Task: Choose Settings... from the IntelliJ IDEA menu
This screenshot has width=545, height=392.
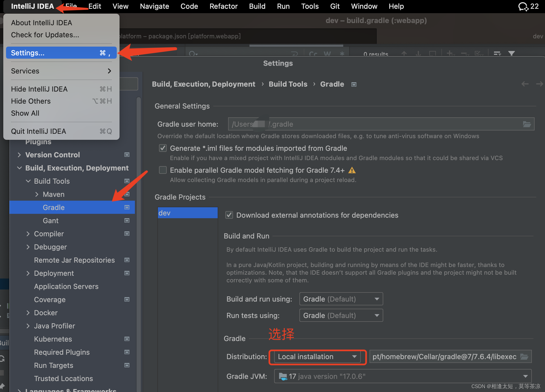Action: tap(61, 53)
